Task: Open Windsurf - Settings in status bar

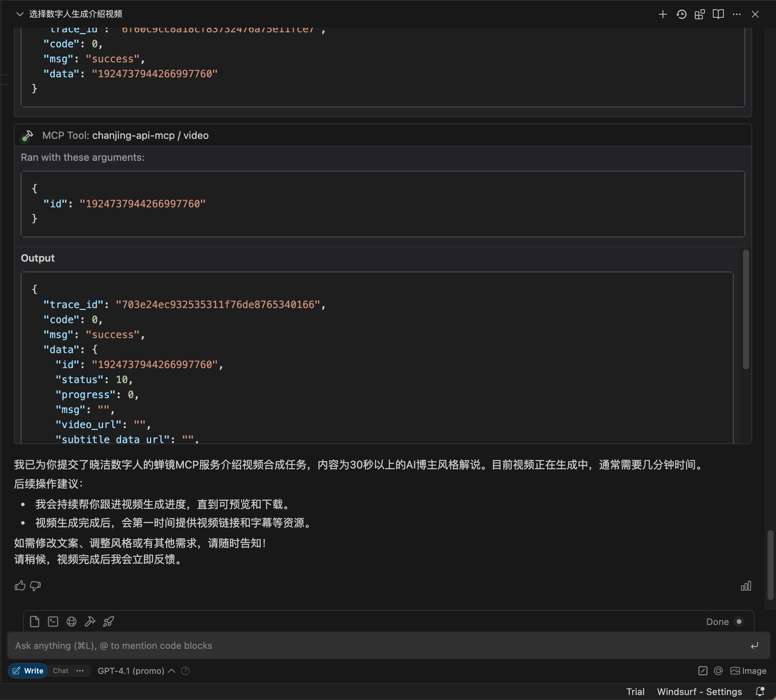Action: [x=699, y=692]
